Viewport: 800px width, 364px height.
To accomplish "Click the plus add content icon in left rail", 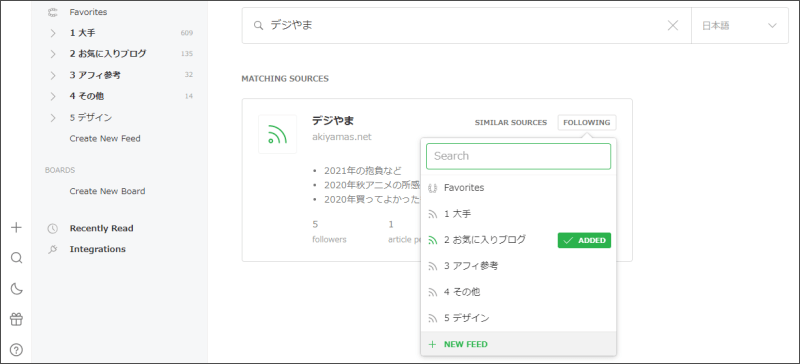I will [x=16, y=227].
